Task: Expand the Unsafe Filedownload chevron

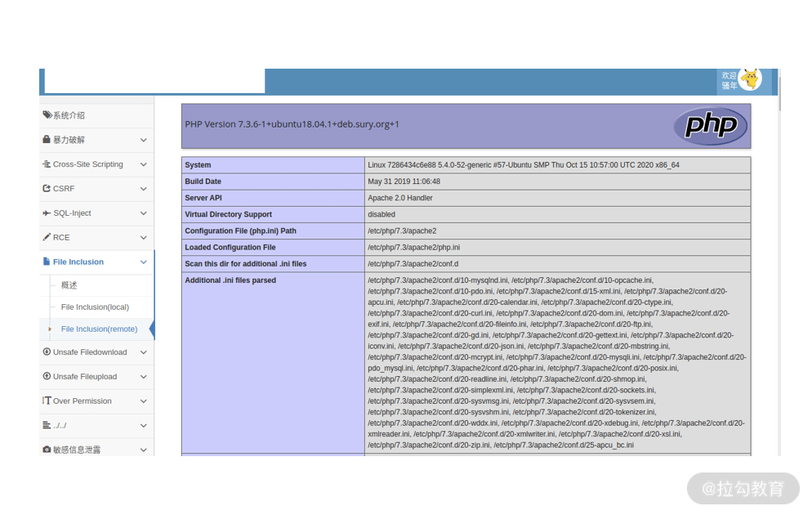Action: pos(144,352)
